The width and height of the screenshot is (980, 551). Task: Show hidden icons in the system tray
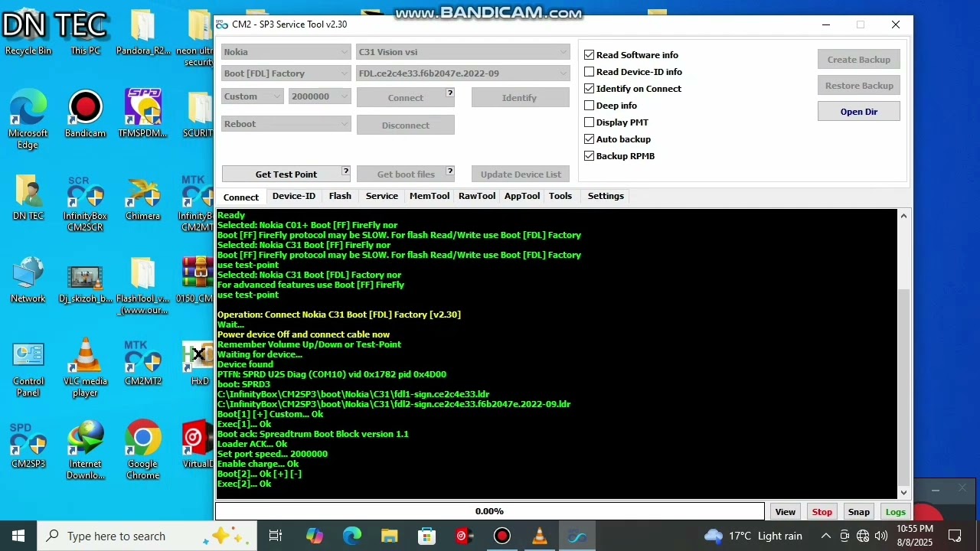(x=825, y=536)
